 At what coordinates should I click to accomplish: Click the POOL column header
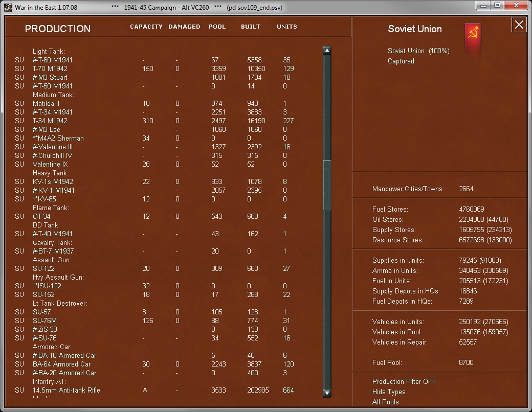217,27
